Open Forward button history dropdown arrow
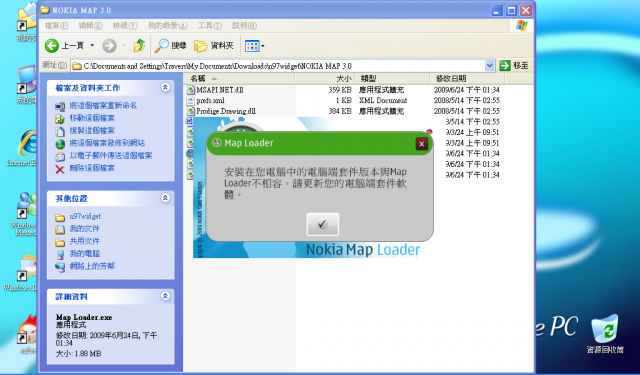Viewport: 640px width, 375px height. click(124, 45)
